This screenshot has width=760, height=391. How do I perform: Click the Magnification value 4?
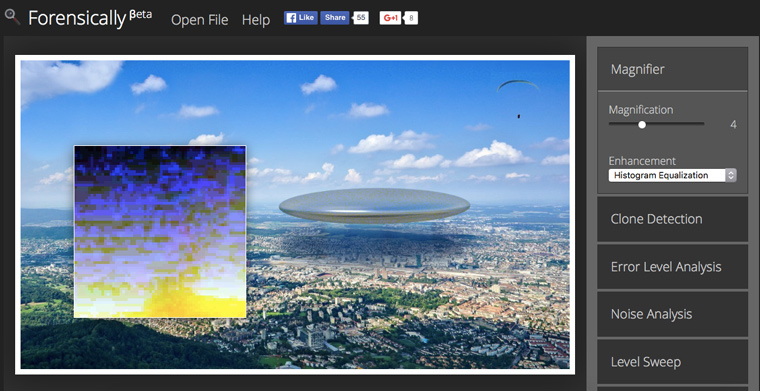(x=733, y=125)
